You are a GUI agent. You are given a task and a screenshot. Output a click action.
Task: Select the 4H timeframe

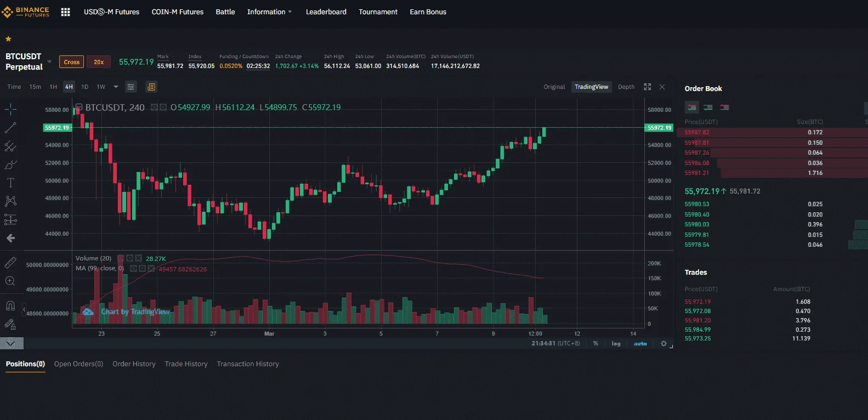[69, 87]
